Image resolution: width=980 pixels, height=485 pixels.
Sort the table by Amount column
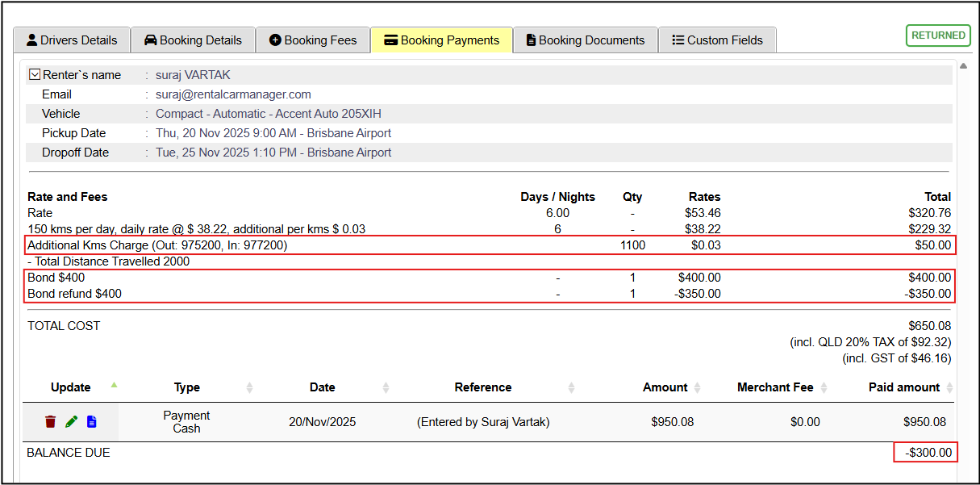click(x=665, y=387)
